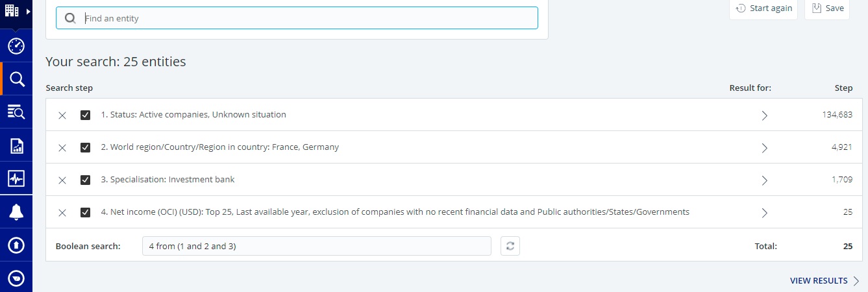The height and width of the screenshot is (292, 868).
Task: Select the search magnifier icon in sidebar
Action: [16, 79]
